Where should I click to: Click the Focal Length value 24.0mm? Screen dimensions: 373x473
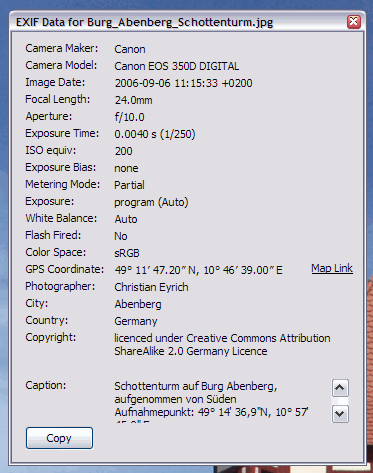[133, 100]
